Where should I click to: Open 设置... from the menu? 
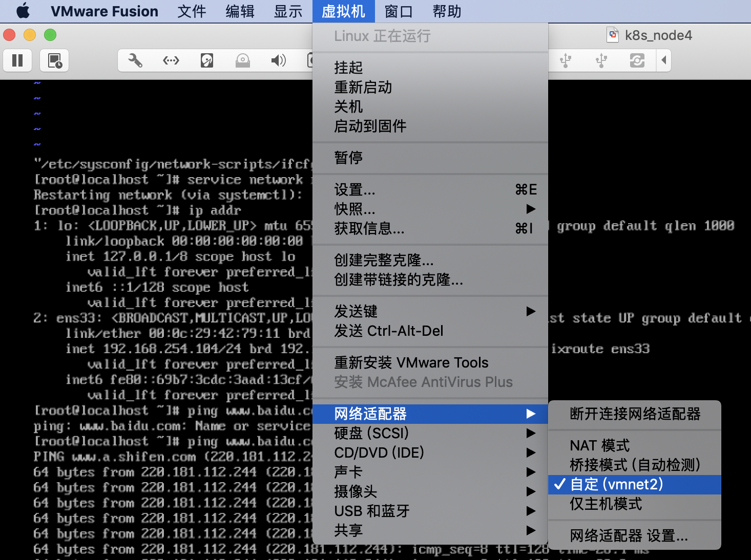pyautogui.click(x=430, y=189)
